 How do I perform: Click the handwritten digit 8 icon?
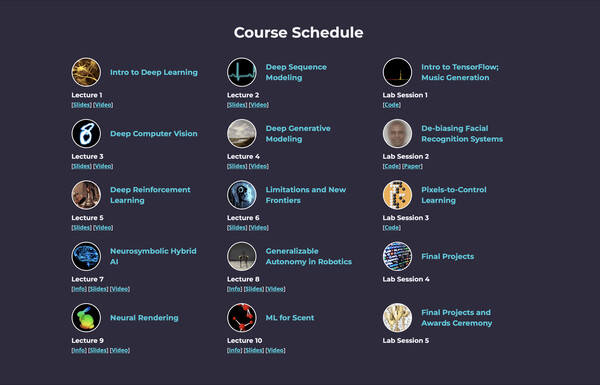point(86,134)
